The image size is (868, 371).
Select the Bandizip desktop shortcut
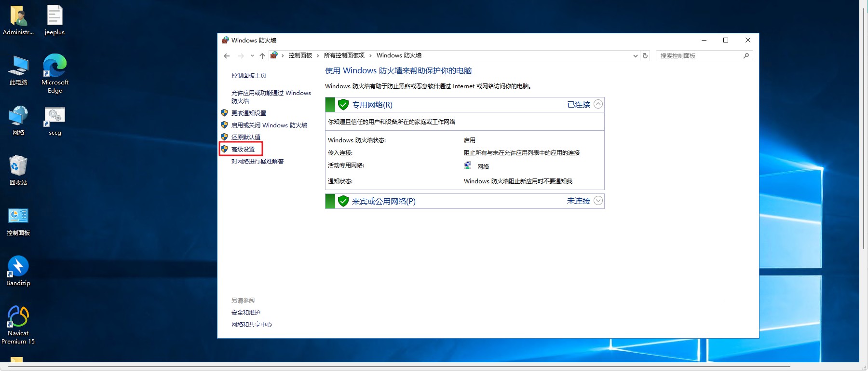[x=18, y=271]
